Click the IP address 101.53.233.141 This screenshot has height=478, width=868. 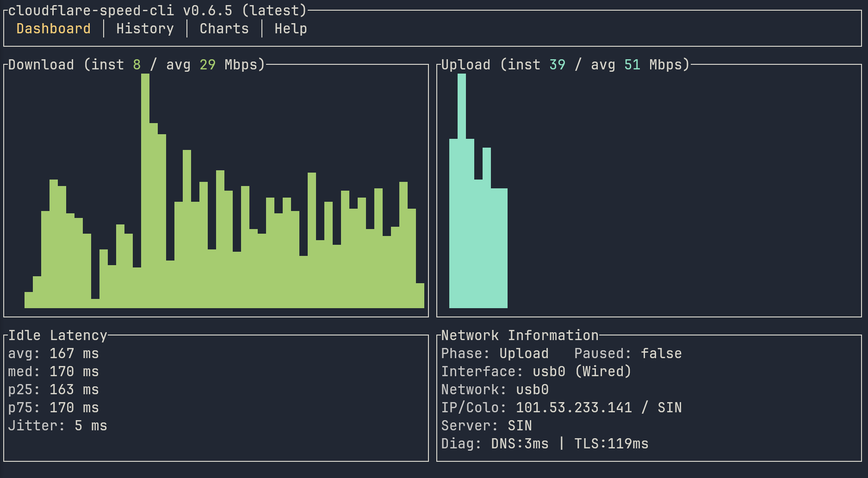(574, 407)
